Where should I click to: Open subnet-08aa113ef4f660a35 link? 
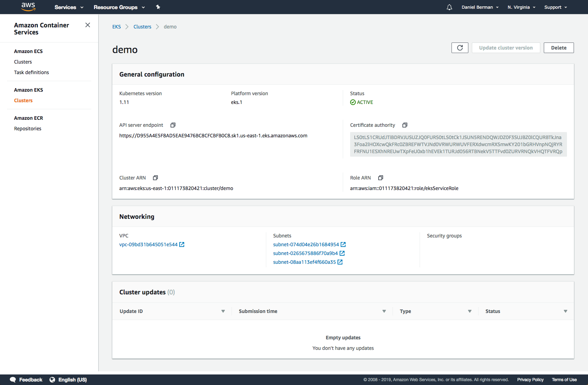pyautogui.click(x=304, y=262)
